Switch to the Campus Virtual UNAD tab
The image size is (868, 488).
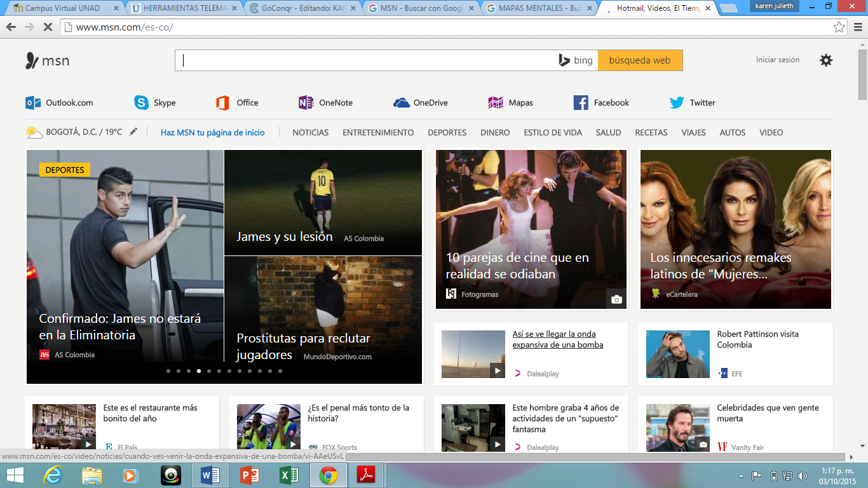(62, 8)
